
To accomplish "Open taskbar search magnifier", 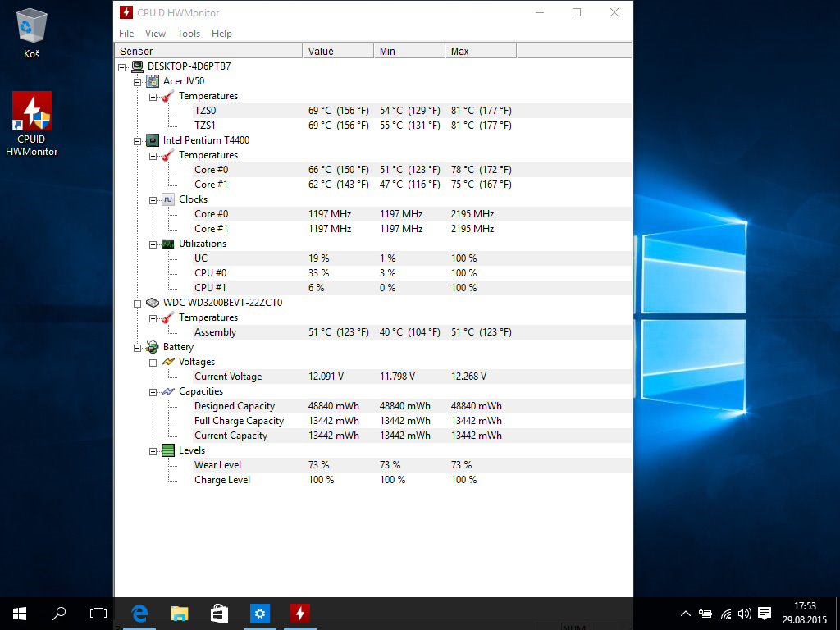I will click(59, 614).
